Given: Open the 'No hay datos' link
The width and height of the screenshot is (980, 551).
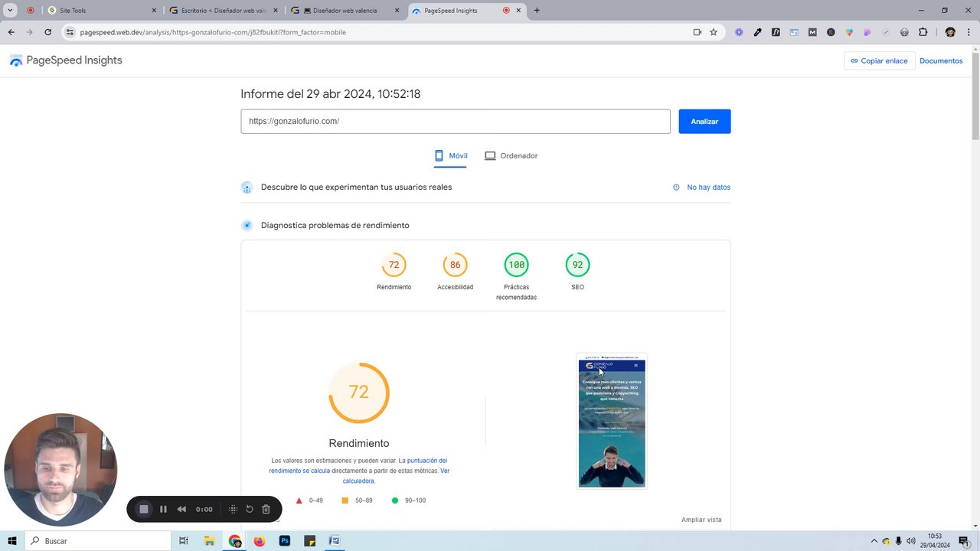Looking at the screenshot, I should click(x=708, y=187).
